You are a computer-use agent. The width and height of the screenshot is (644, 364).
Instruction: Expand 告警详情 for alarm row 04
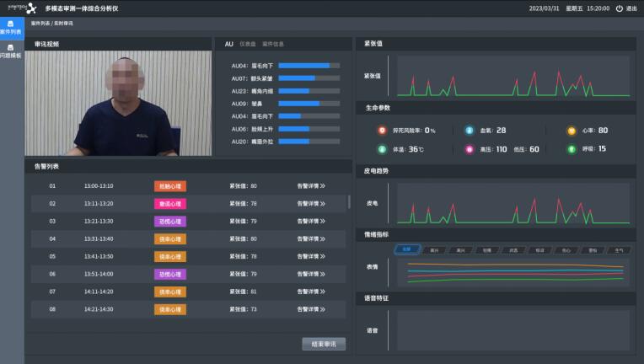[311, 238]
